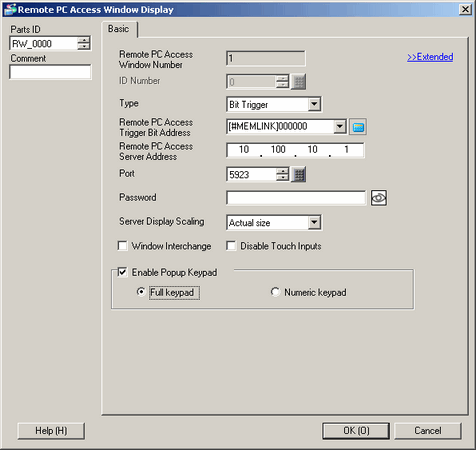Uncheck Enable Popup Keypad
The height and width of the screenshot is (450, 476).
[122, 272]
